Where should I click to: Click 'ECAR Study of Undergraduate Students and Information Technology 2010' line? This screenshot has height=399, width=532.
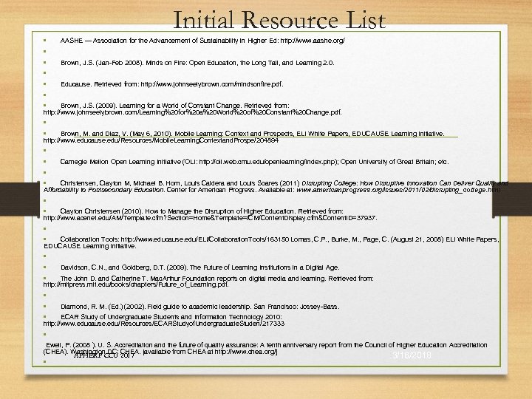pos(171,317)
